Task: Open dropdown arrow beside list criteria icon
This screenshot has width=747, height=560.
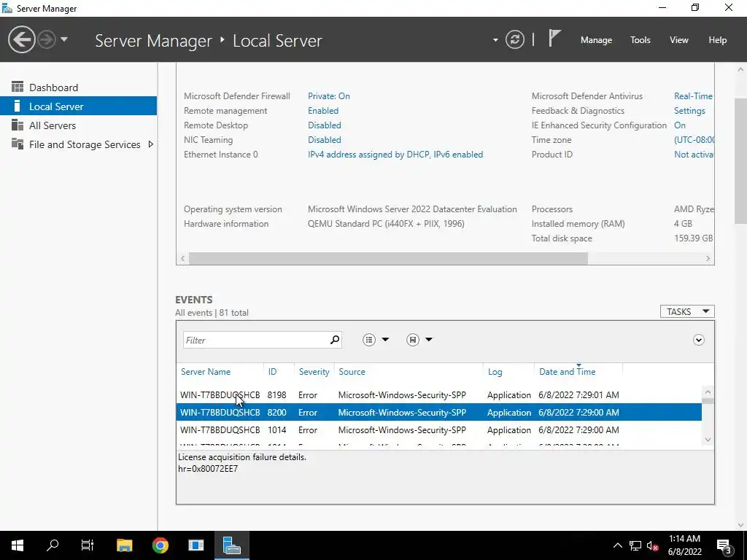Action: point(385,340)
